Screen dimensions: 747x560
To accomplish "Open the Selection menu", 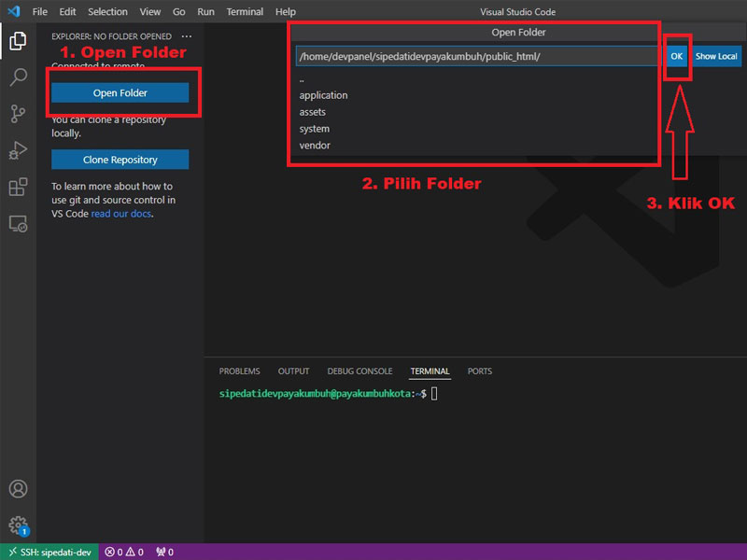I will pyautogui.click(x=107, y=12).
